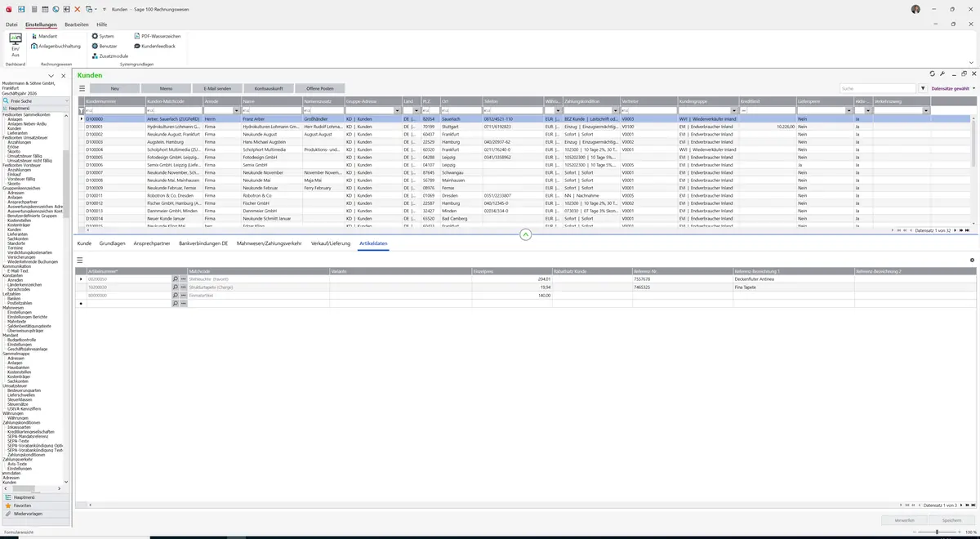Click the refresh icon above Kunden list

click(x=933, y=74)
